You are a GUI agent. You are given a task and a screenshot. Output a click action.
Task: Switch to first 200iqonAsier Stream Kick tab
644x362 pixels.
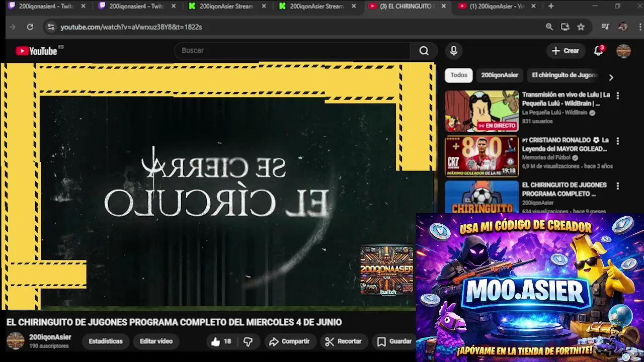pyautogui.click(x=226, y=6)
